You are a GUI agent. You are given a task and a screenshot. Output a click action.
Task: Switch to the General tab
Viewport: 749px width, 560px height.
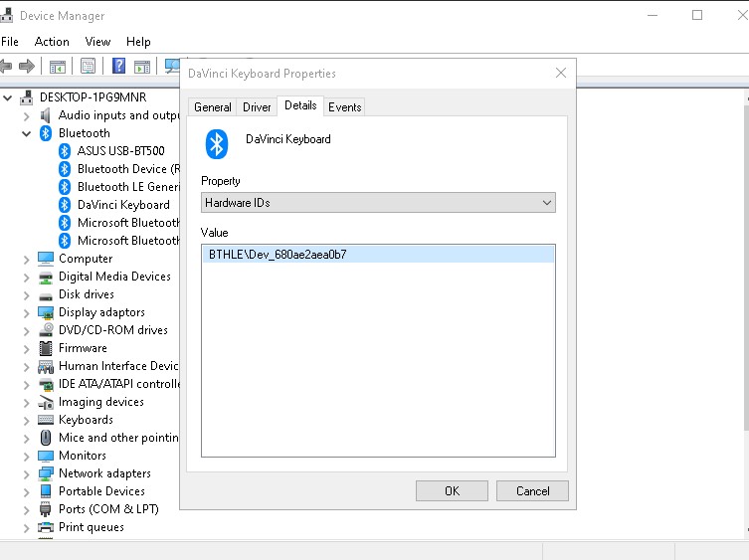pyautogui.click(x=213, y=107)
